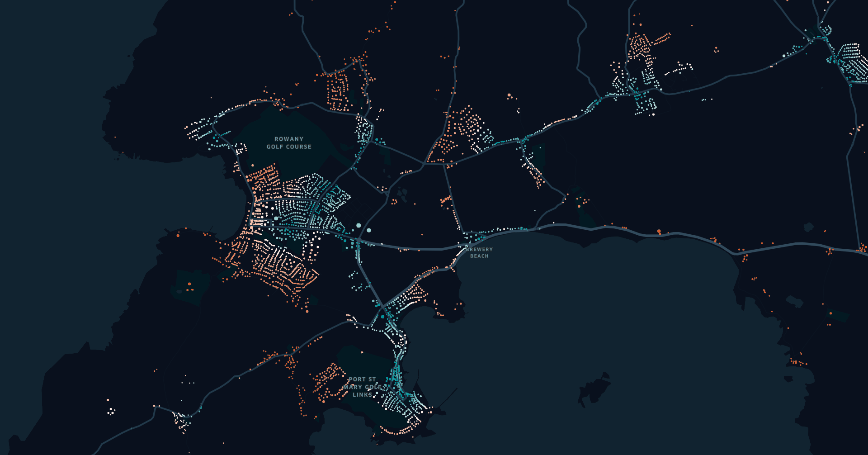Select the large pale teal dot in the town centre

pos(276,218)
